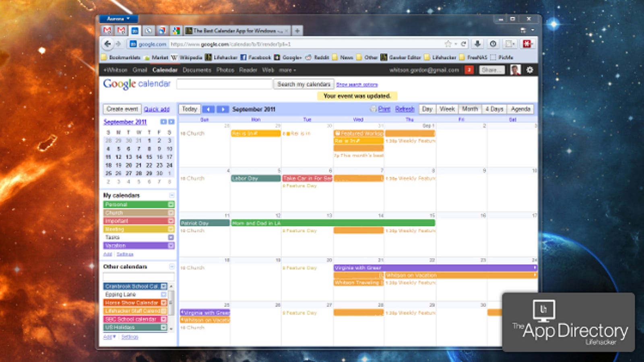Open the green 'Mom and Dad in LA' event
The height and width of the screenshot is (362, 644).
tap(333, 223)
